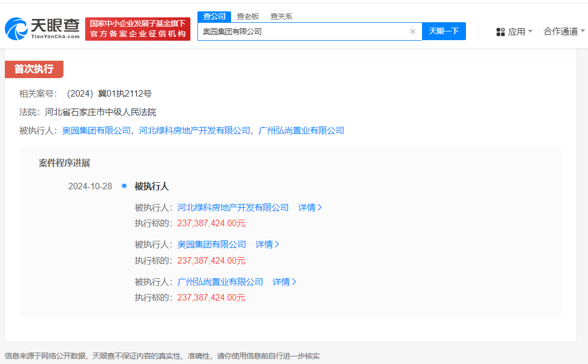The image size is (588, 364).
Task: Open 详情 for 奥园集团有限公司 in timeline
Action: [x=267, y=245]
